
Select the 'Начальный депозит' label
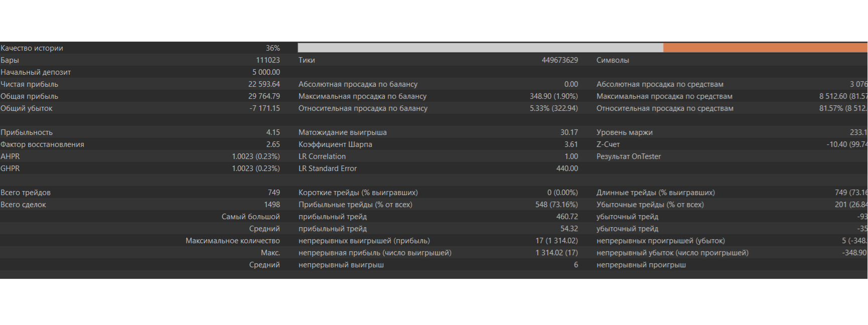coord(36,72)
